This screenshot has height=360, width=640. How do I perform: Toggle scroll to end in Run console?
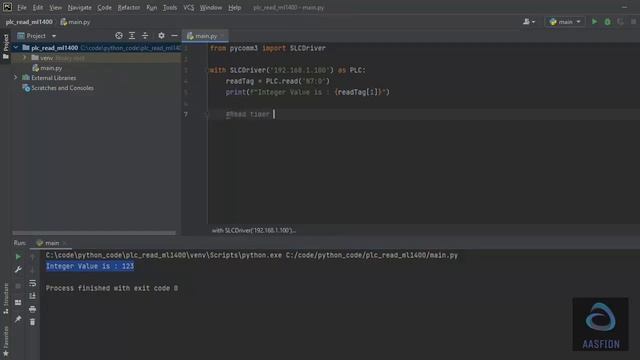pyautogui.click(x=33, y=296)
